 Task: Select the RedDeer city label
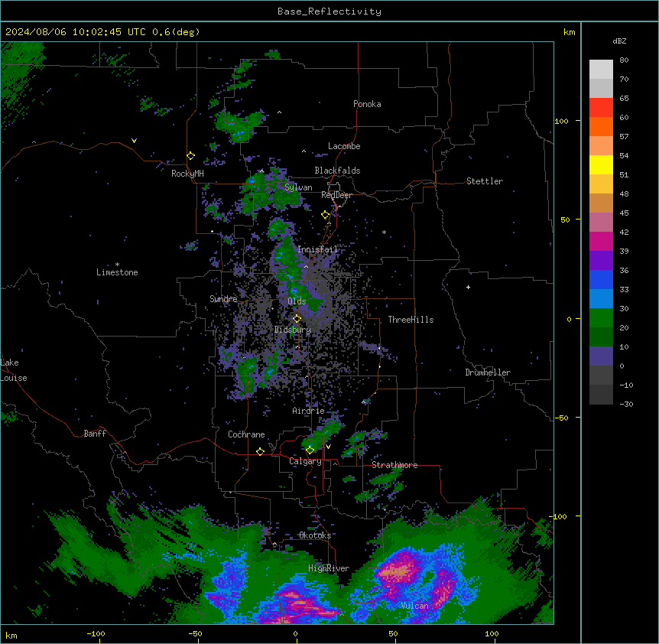(x=336, y=195)
